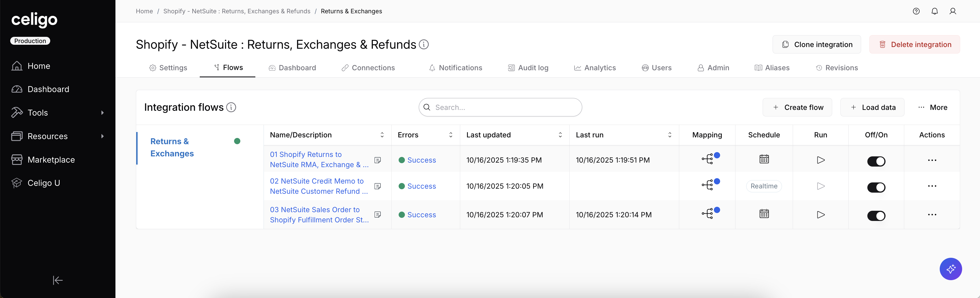This screenshot has height=298, width=980.
Task: Click the info icon beside integration title
Action: (424, 44)
